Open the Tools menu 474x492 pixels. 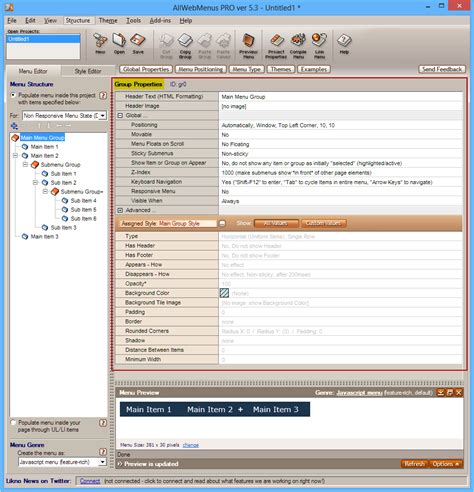[x=133, y=21]
